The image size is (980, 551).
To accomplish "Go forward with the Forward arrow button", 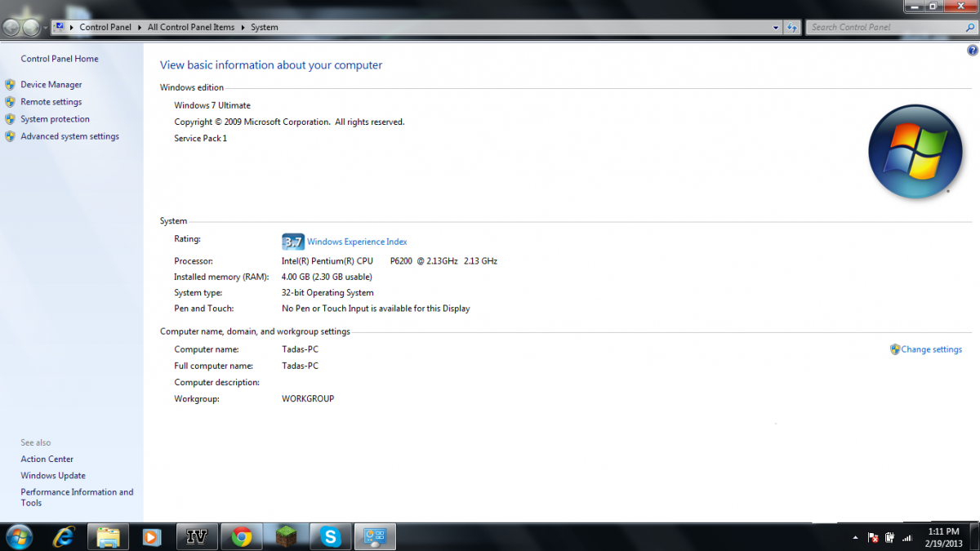I will (x=31, y=27).
